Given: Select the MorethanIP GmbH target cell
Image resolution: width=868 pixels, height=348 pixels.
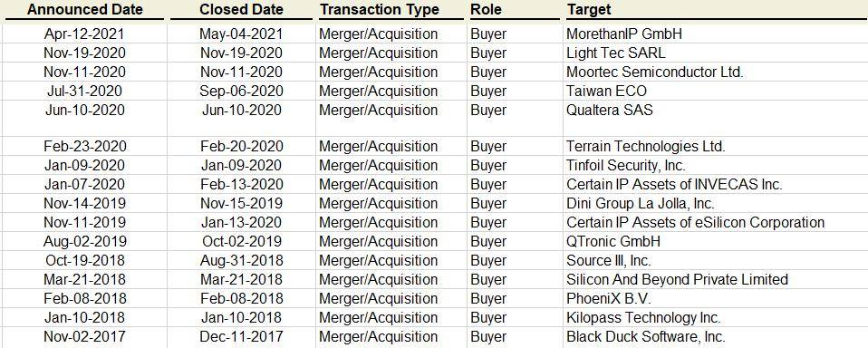Looking at the screenshot, I should (624, 34).
